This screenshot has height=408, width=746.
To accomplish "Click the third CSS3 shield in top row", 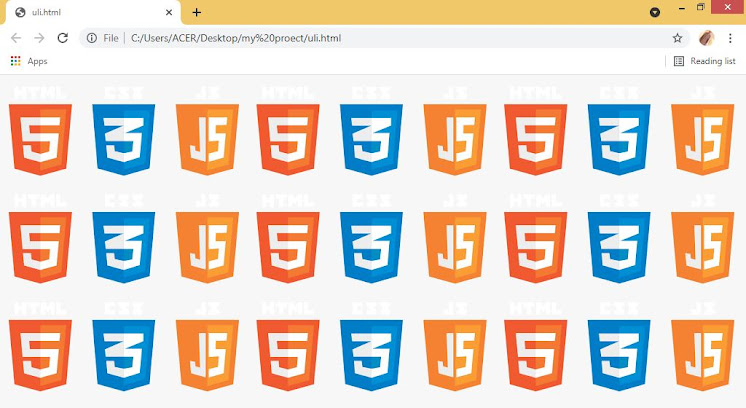I will tap(619, 139).
